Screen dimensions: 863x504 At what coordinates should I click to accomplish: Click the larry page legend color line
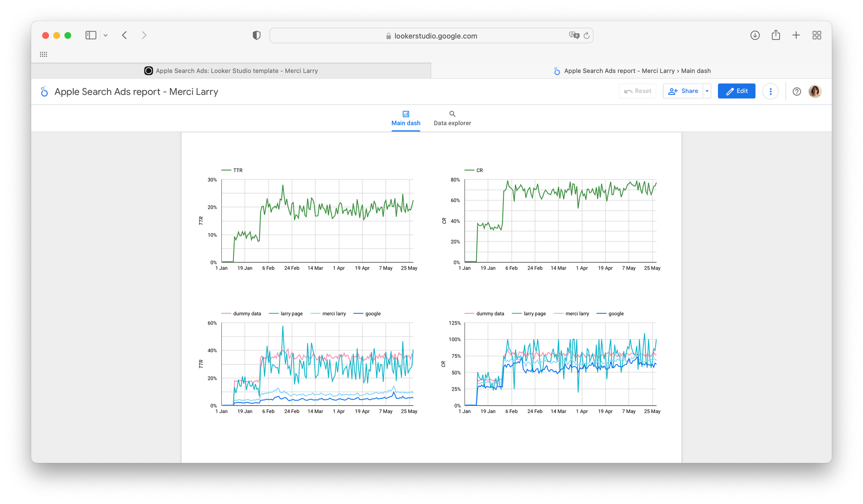pos(274,314)
